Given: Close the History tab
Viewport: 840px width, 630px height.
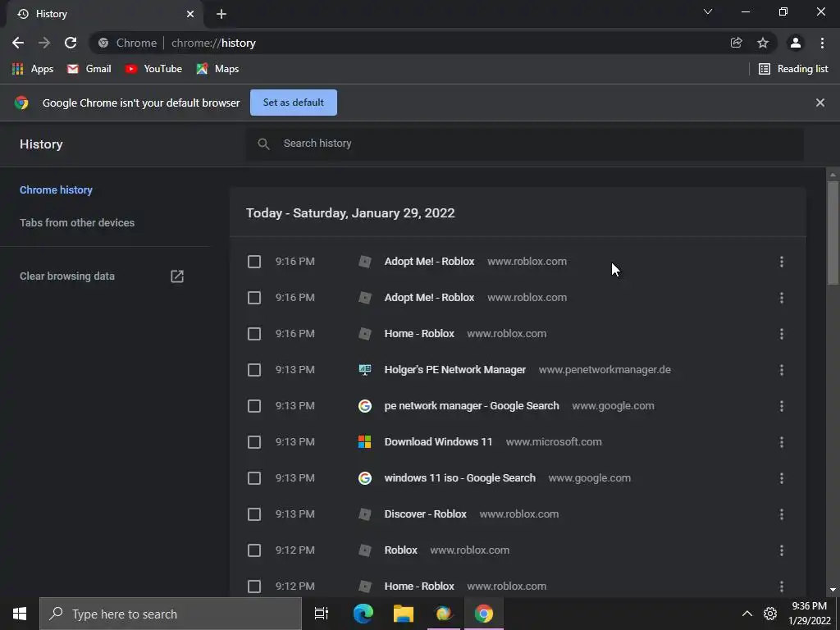Looking at the screenshot, I should coord(190,14).
